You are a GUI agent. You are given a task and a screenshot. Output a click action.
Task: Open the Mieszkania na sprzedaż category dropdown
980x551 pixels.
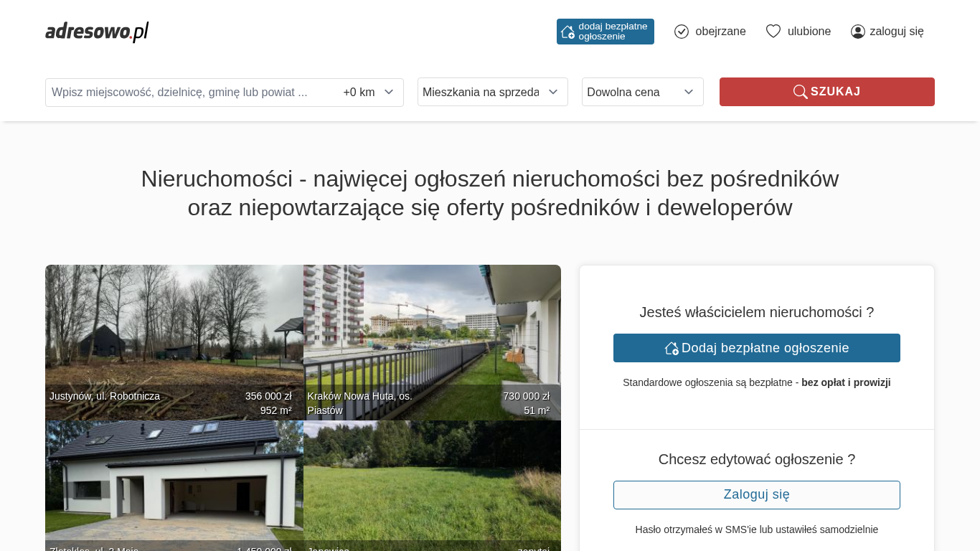(492, 92)
